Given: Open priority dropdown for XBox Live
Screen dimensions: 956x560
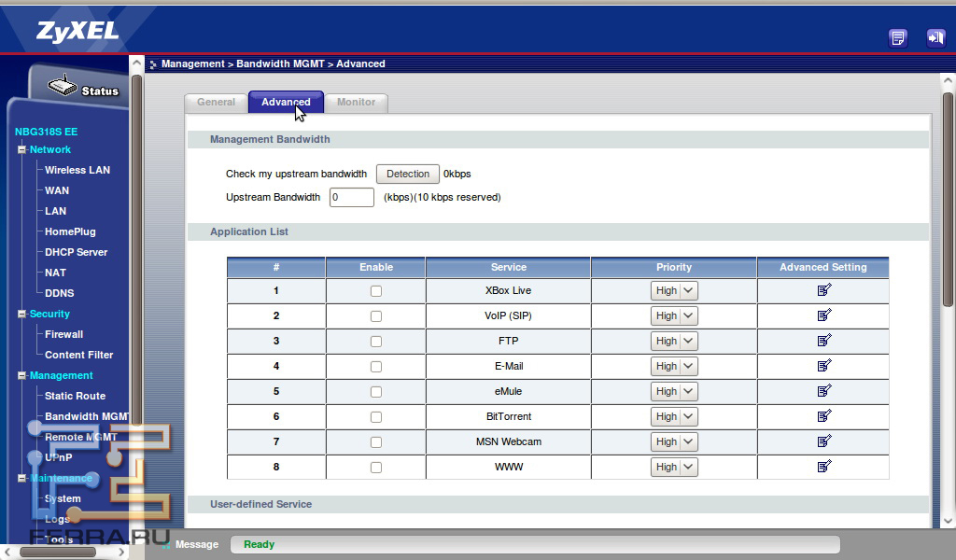Looking at the screenshot, I should tap(674, 290).
